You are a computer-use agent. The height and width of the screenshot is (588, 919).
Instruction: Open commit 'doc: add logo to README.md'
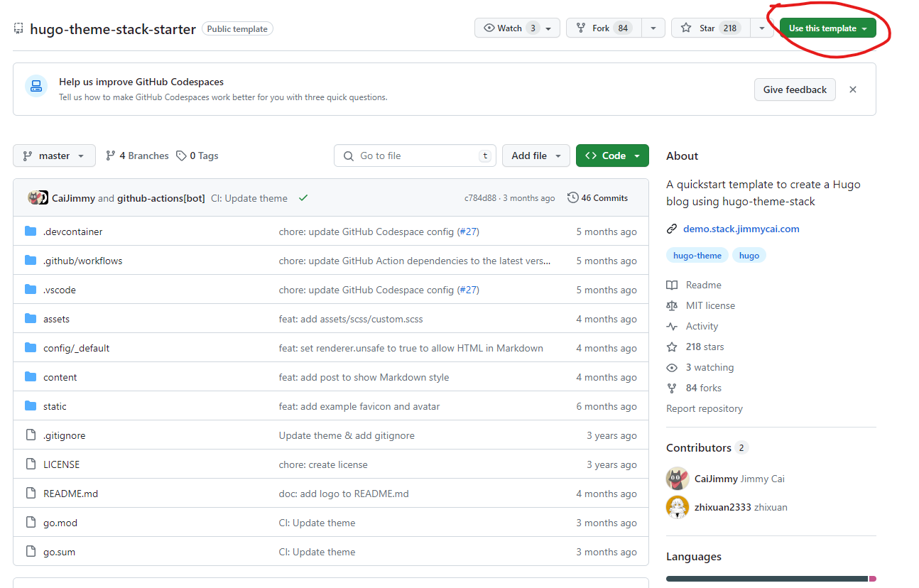[x=344, y=494]
